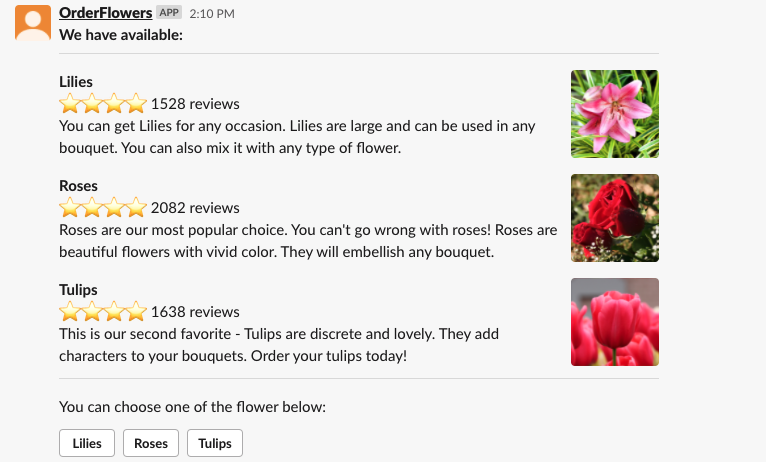Click the Tulips section heading

pos(78,290)
